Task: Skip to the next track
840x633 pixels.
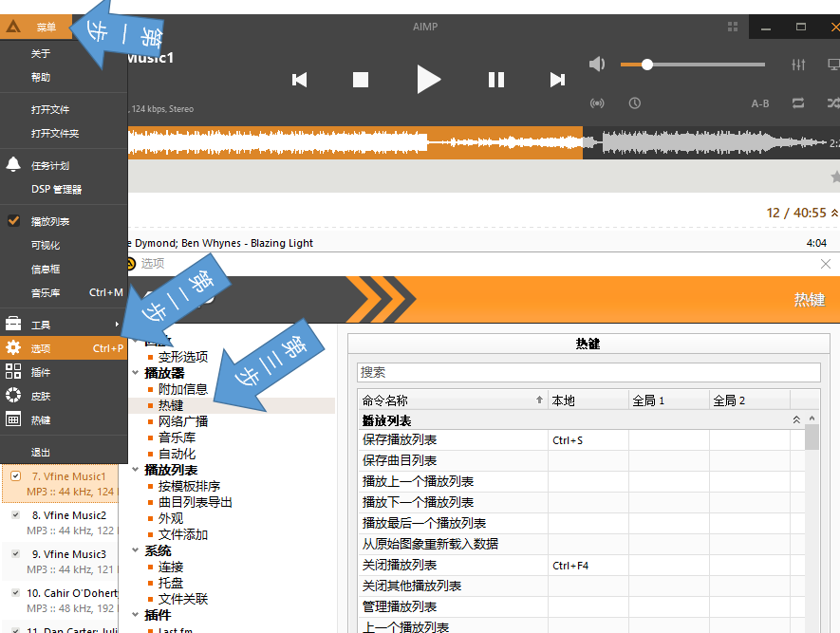Action: tap(558, 80)
